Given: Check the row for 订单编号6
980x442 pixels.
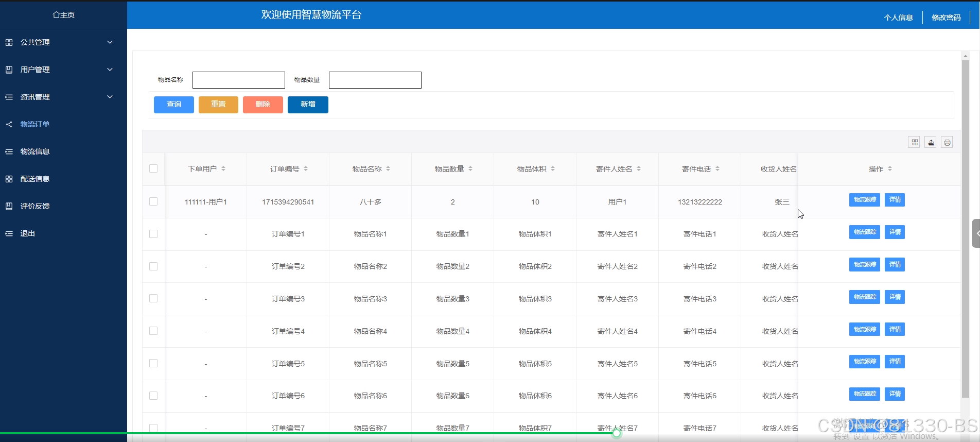Looking at the screenshot, I should [x=153, y=396].
